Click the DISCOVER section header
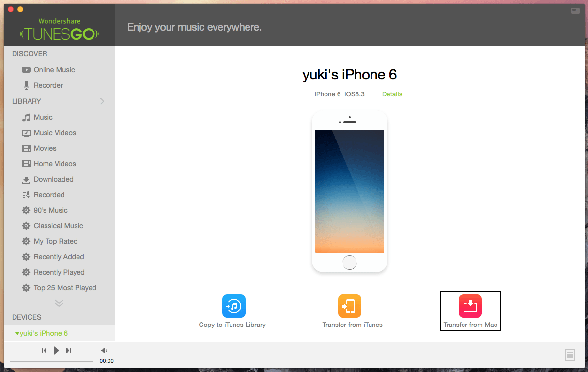 click(30, 54)
